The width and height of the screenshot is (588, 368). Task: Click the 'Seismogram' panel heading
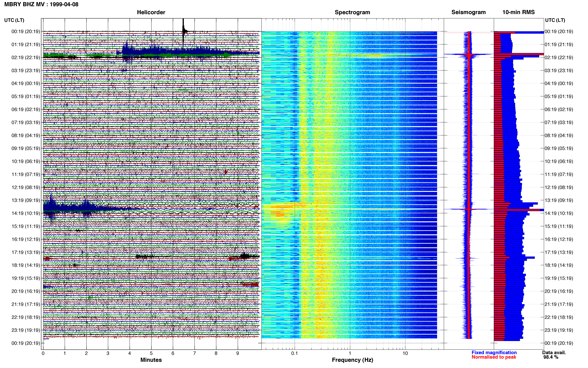click(468, 12)
